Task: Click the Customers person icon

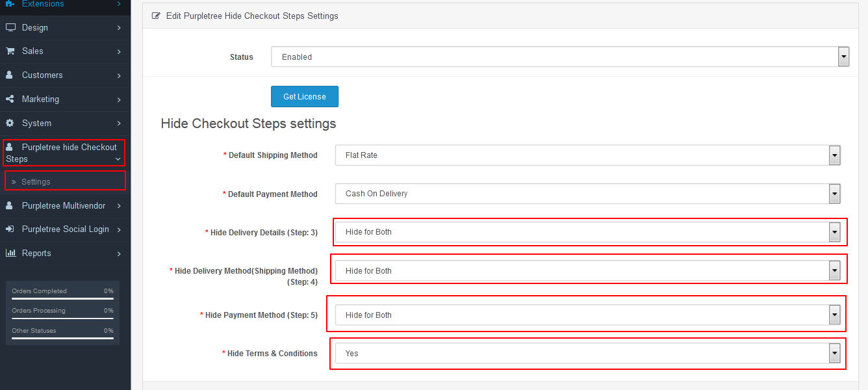Action: 9,75
